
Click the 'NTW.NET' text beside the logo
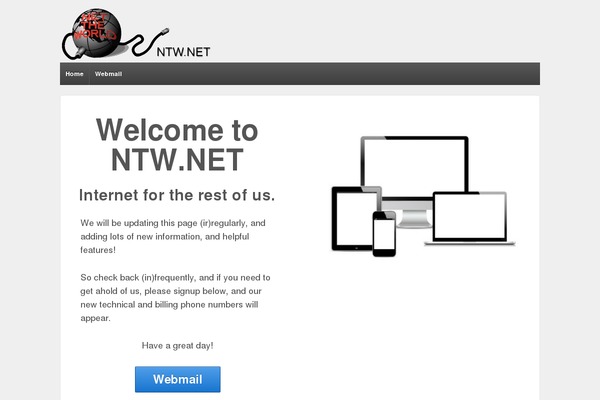(183, 52)
